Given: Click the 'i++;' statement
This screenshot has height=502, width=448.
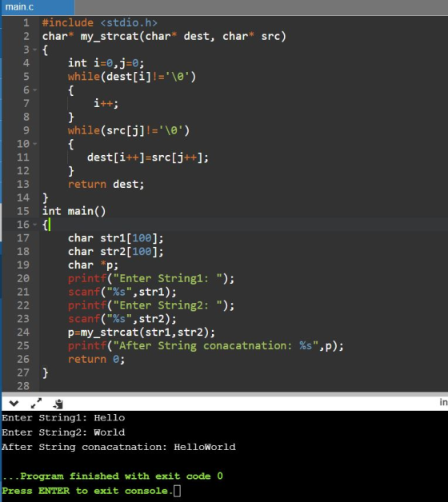Looking at the screenshot, I should point(106,103).
